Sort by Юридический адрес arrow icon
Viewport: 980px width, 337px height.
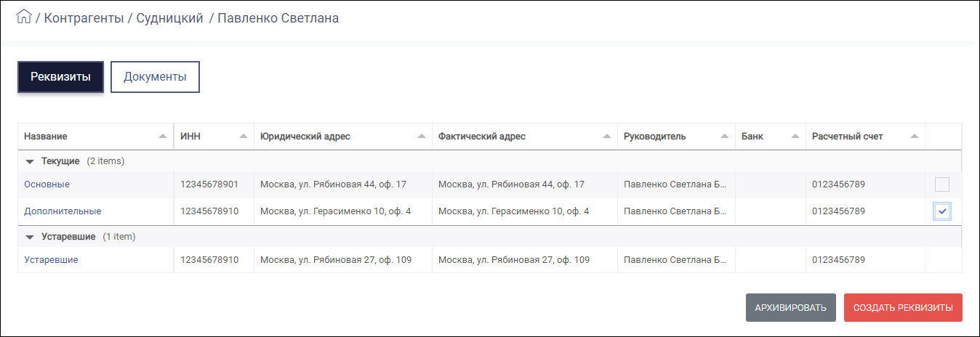421,137
